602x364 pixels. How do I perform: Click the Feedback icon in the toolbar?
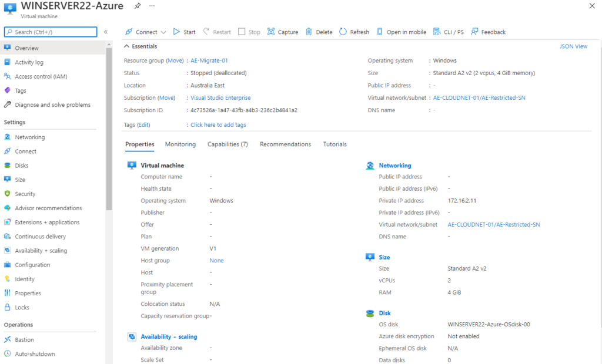[474, 32]
